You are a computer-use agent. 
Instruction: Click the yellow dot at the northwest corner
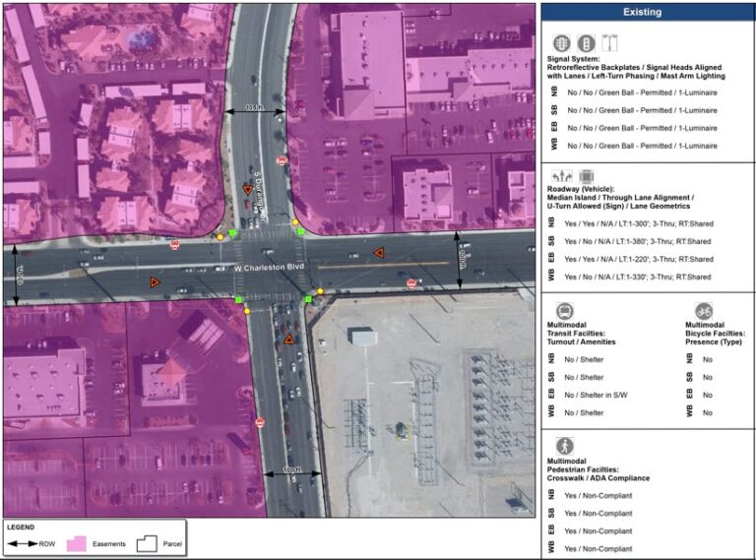tap(220, 237)
